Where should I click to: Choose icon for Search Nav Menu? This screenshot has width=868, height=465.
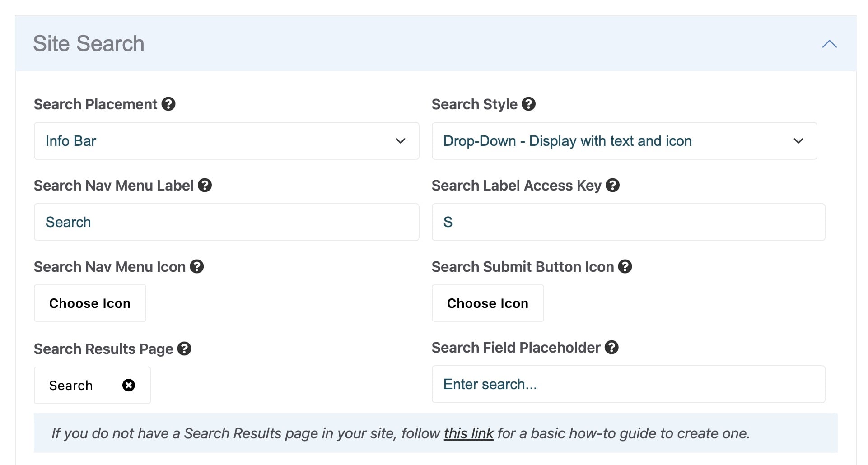[x=90, y=303]
